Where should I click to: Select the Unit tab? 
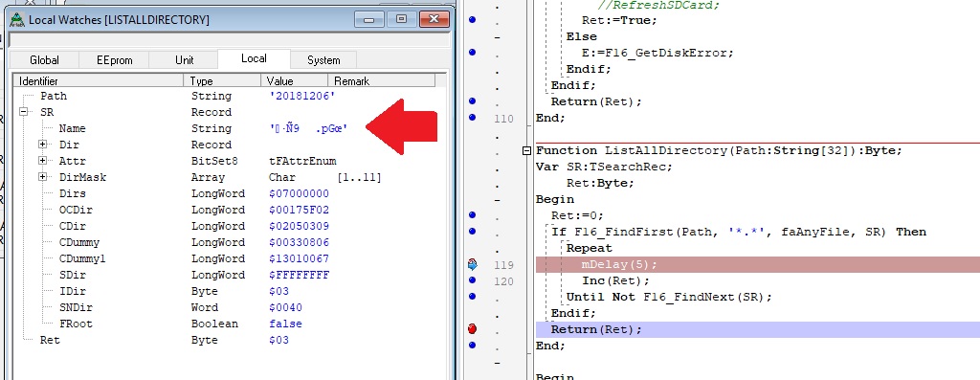coord(184,60)
